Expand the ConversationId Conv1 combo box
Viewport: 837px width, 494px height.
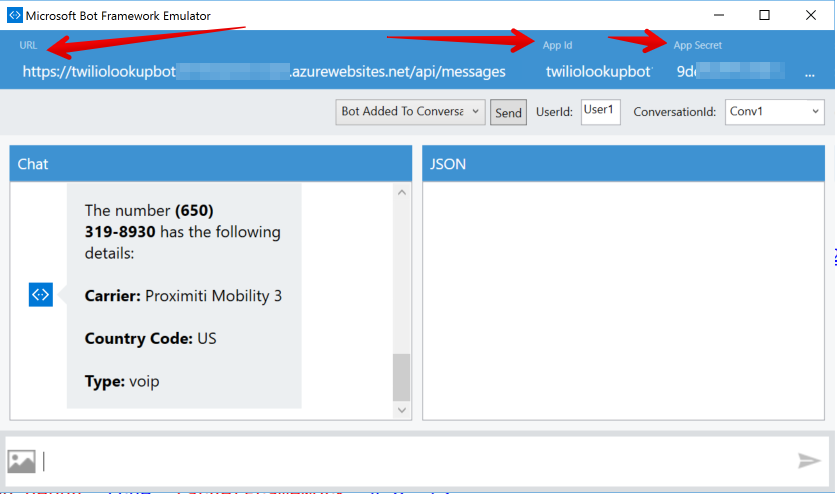[x=775, y=112]
